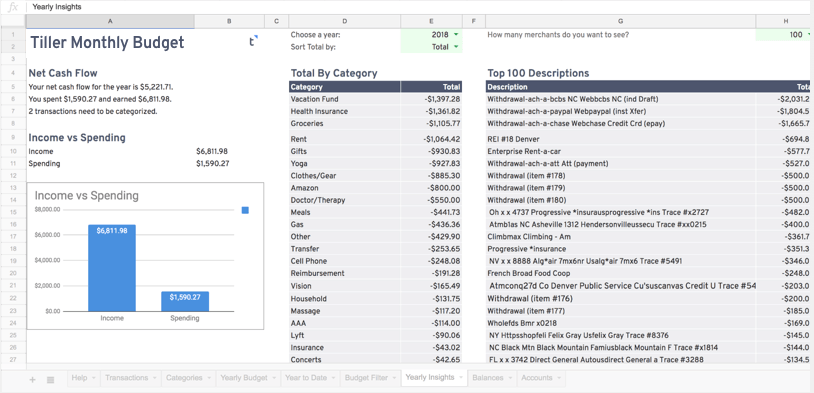Image resolution: width=814 pixels, height=393 pixels.
Task: Expand the merchants count 100 dropdown
Action: coord(808,35)
